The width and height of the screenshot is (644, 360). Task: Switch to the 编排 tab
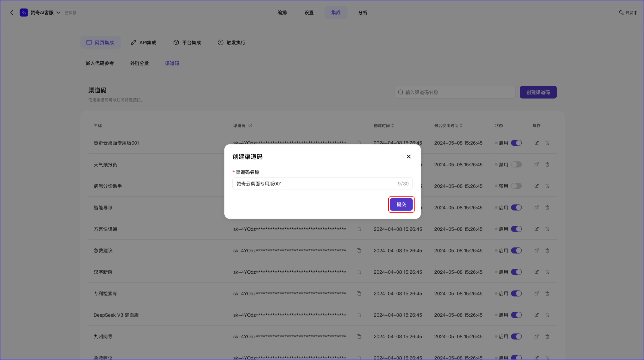[x=282, y=13]
